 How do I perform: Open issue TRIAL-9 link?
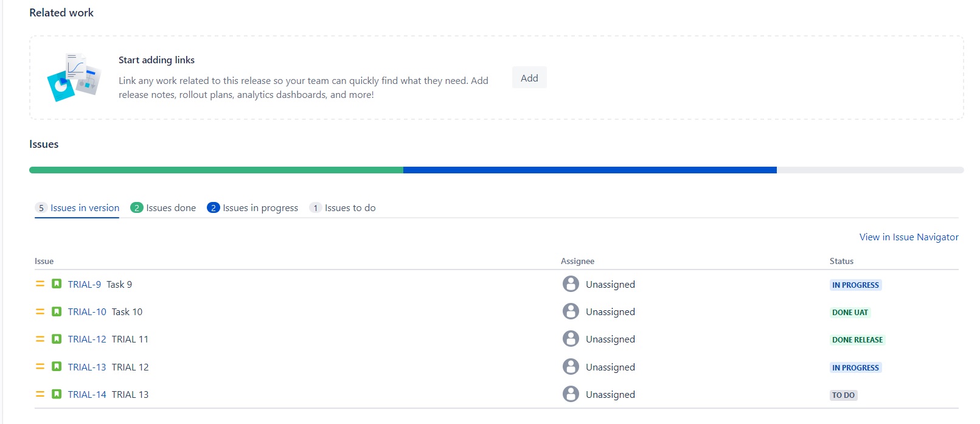click(85, 285)
